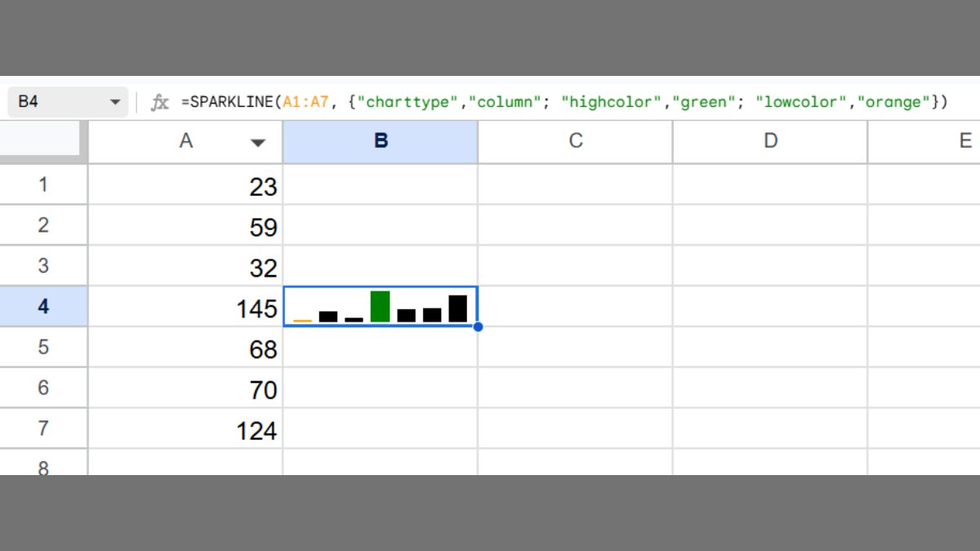Click cell containing 68
The width and height of the screenshot is (980, 551).
[x=185, y=348]
